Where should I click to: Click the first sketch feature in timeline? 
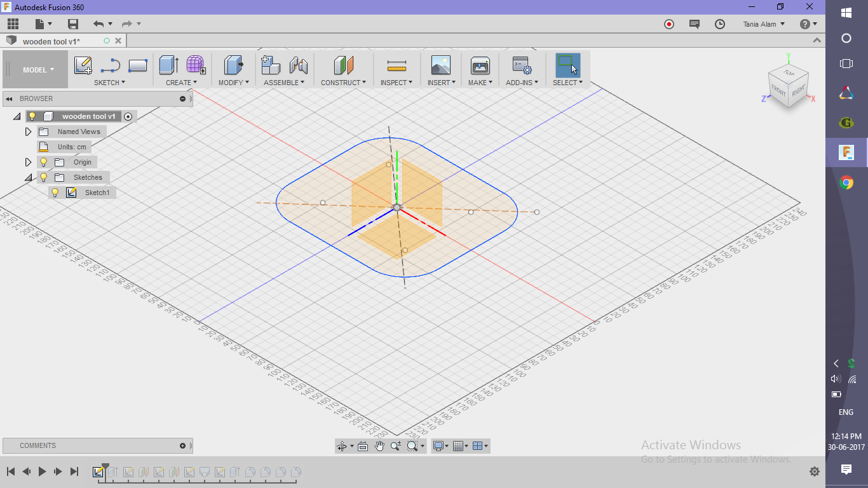(x=98, y=472)
